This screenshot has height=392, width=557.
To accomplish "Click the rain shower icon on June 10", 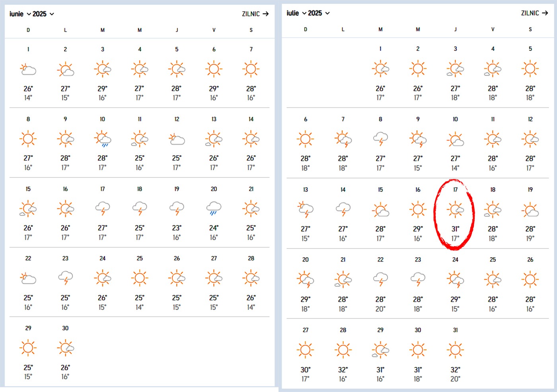I will (x=102, y=139).
